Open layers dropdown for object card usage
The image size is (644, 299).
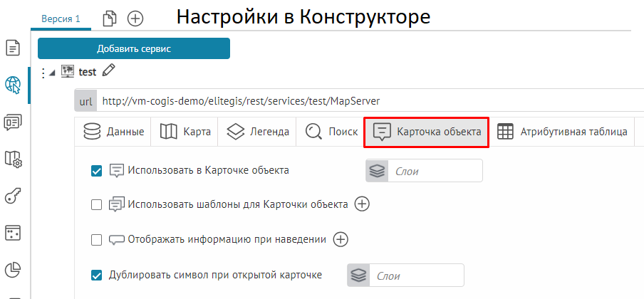(x=424, y=171)
